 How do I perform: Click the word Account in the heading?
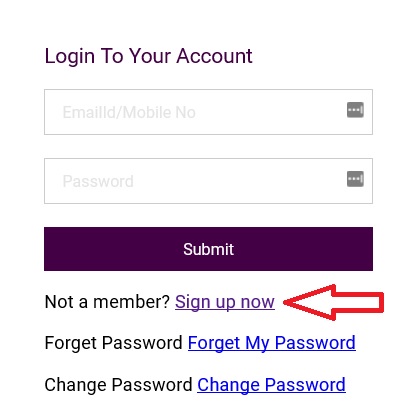pyautogui.click(x=214, y=56)
